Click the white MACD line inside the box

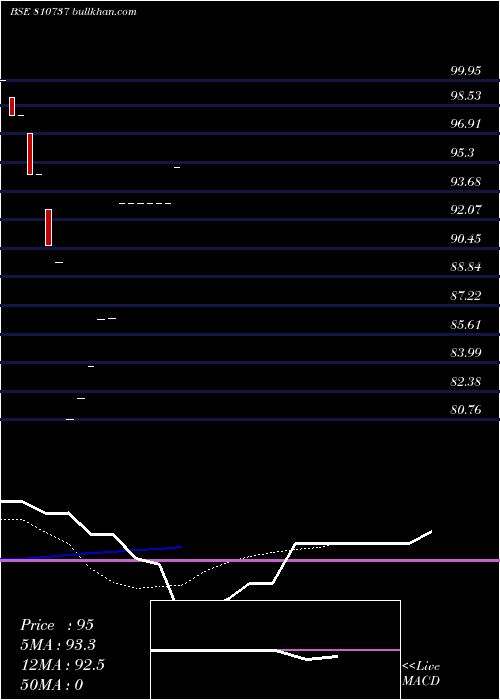point(244,652)
